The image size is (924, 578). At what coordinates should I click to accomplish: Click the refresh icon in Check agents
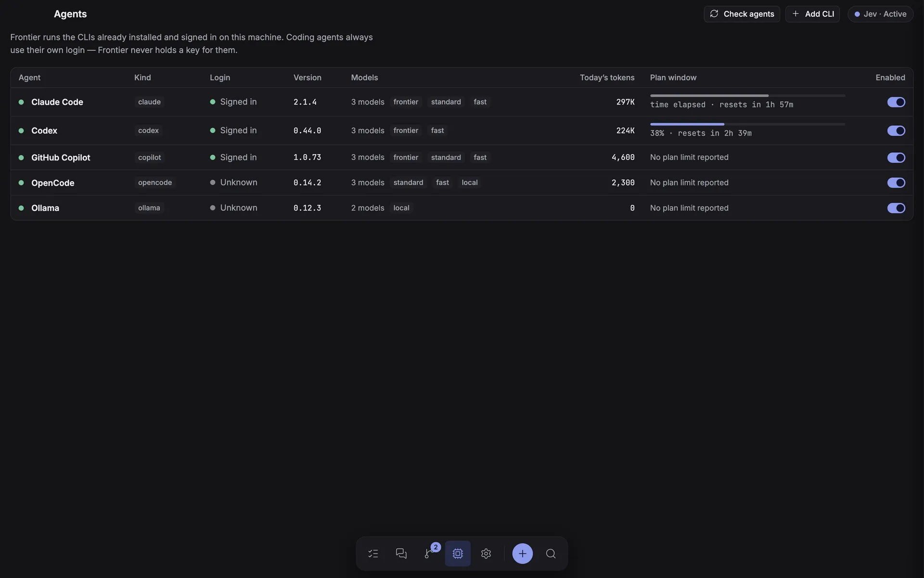pyautogui.click(x=714, y=14)
